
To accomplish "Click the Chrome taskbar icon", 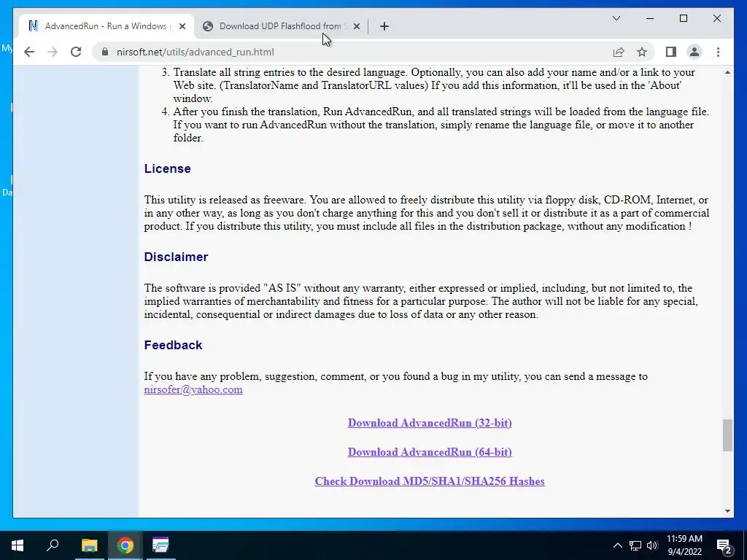I will point(125,545).
